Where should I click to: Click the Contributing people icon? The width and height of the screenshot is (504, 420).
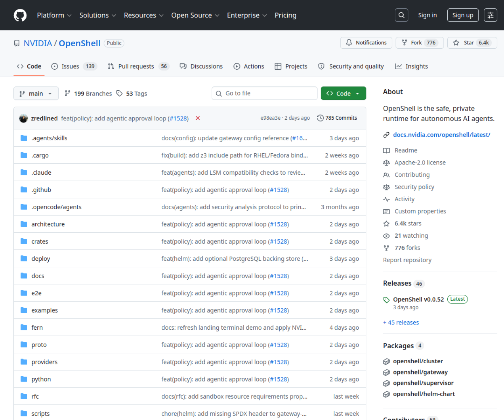386,175
